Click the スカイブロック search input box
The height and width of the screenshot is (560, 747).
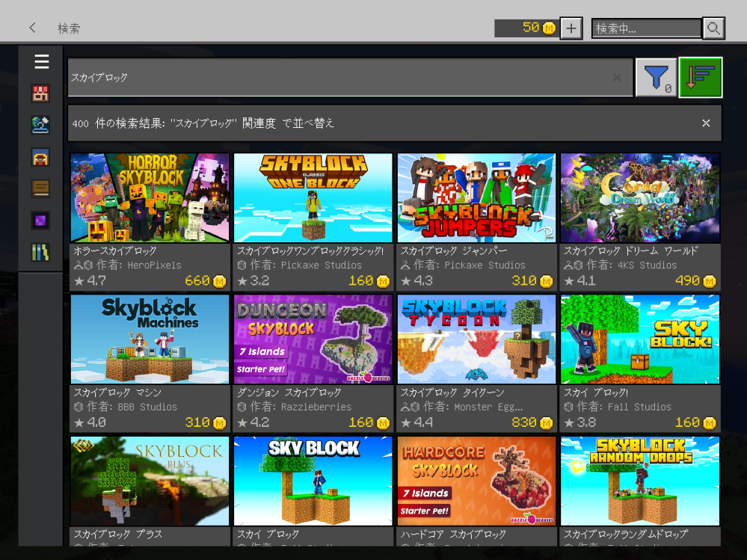coord(350,77)
